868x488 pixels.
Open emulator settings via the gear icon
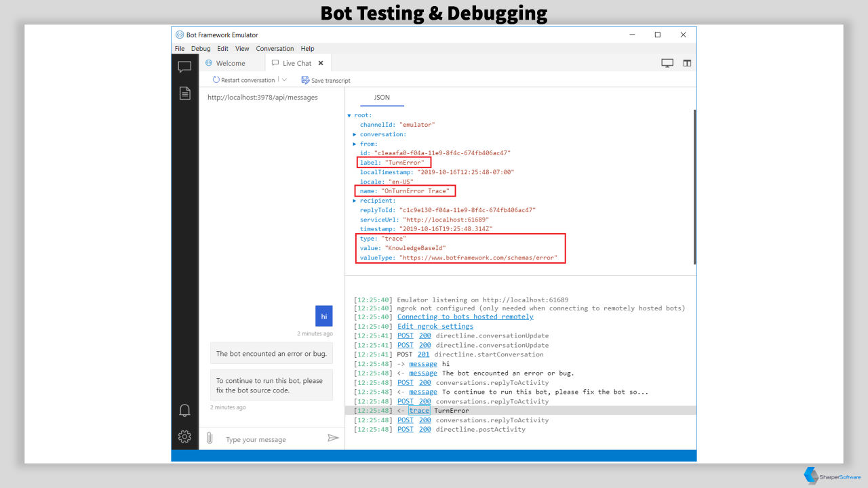[x=184, y=436]
